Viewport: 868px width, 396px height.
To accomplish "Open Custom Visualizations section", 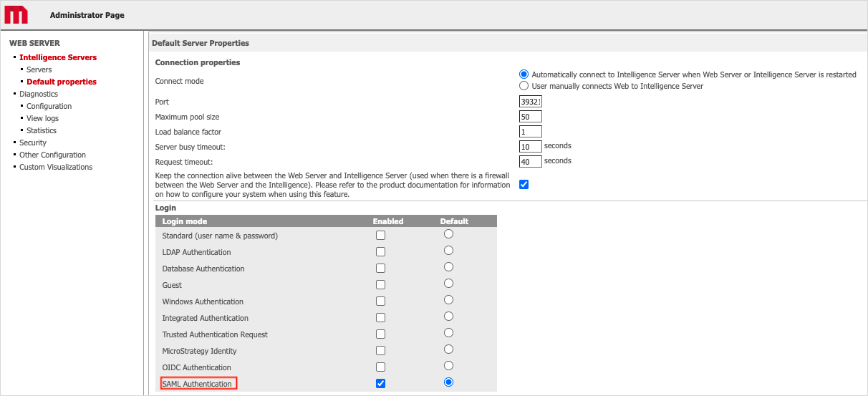I will [56, 167].
